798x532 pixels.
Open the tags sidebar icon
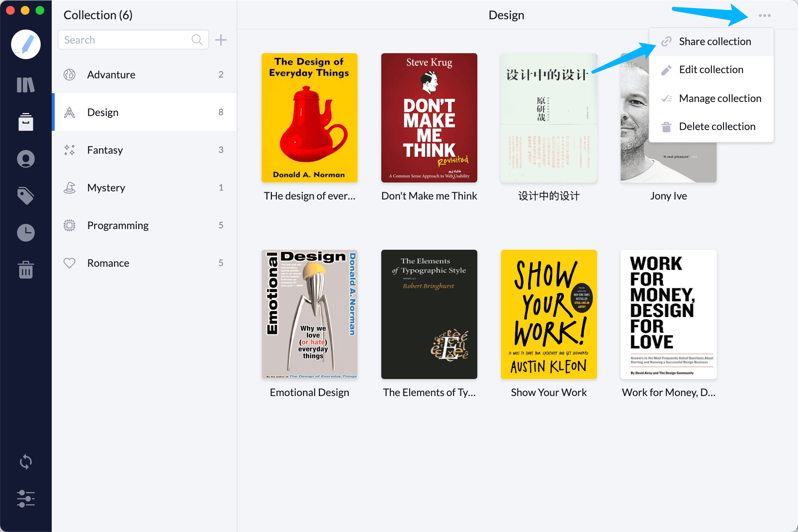point(25,196)
